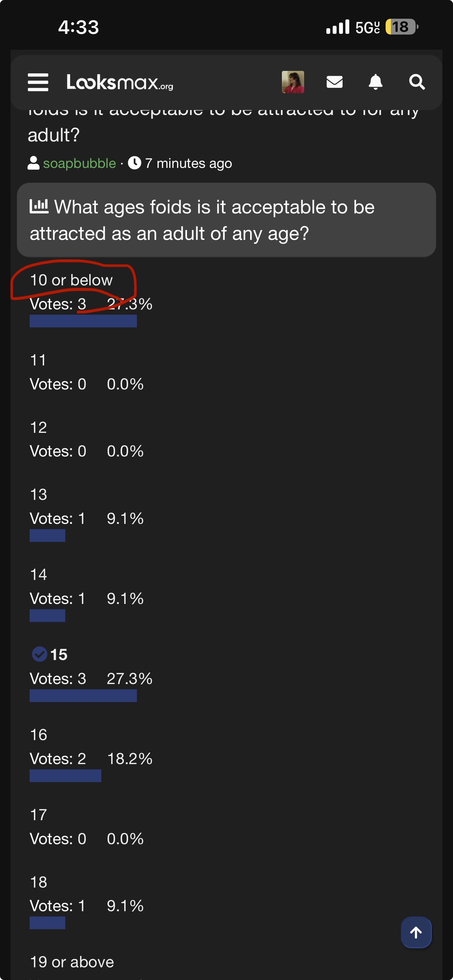
Task: Open the inbox envelope icon
Action: [335, 82]
